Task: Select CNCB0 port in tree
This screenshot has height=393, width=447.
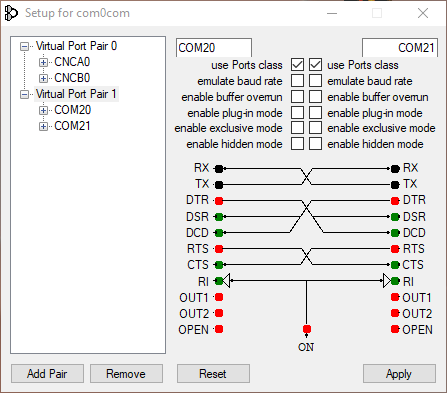Action: coord(72,78)
